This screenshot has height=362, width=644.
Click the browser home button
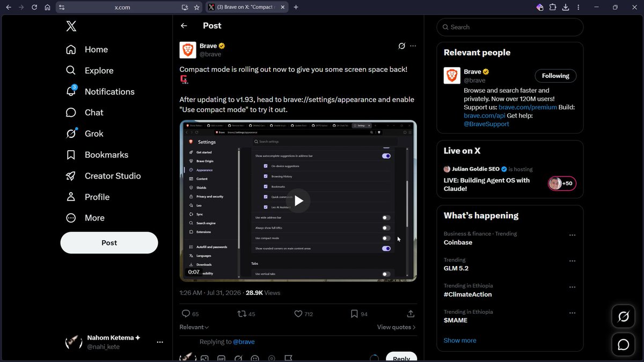point(47,8)
